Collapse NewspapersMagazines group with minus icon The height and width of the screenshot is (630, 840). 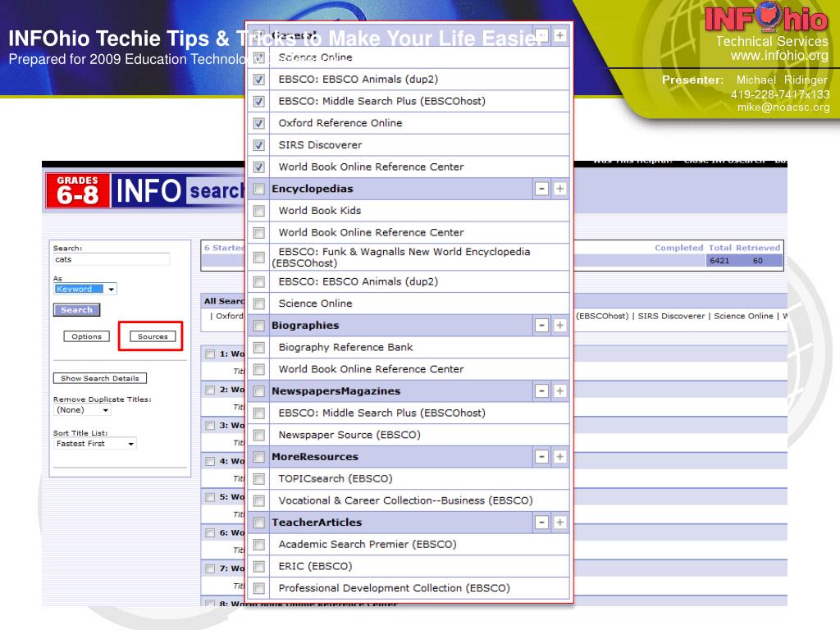[541, 391]
